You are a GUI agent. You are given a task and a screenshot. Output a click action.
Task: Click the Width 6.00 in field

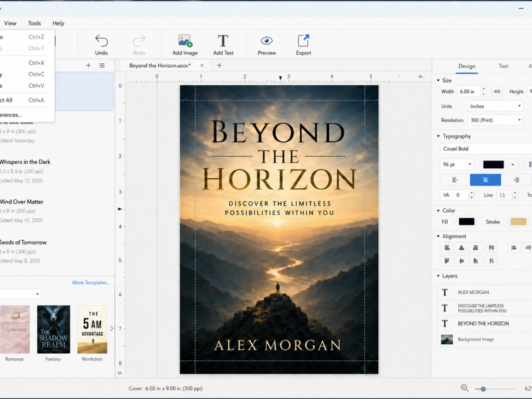coord(469,91)
